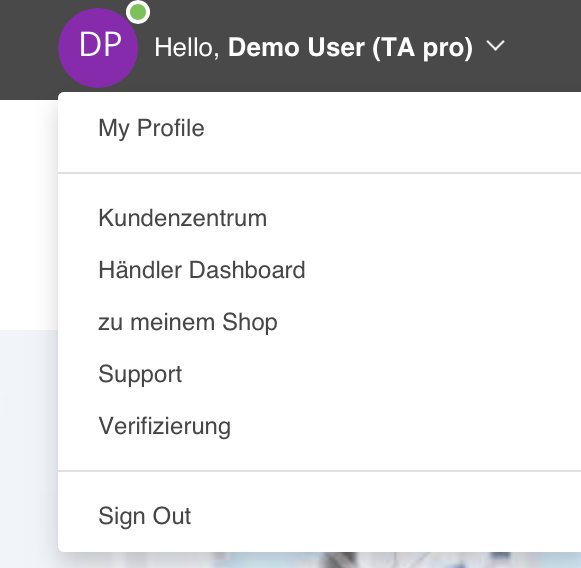Click the green online status dot
The image size is (581, 568).
(x=138, y=12)
